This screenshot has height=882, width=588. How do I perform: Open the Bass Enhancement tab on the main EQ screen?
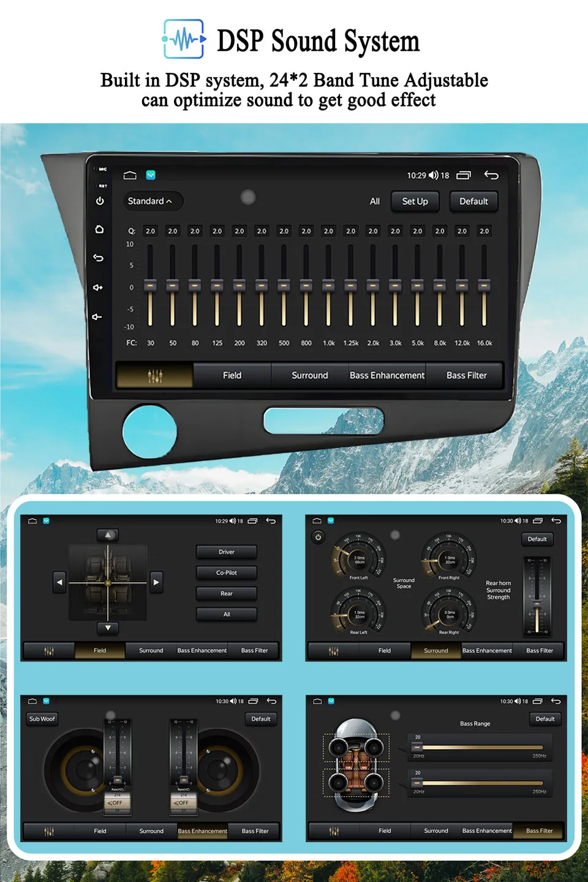(x=387, y=375)
